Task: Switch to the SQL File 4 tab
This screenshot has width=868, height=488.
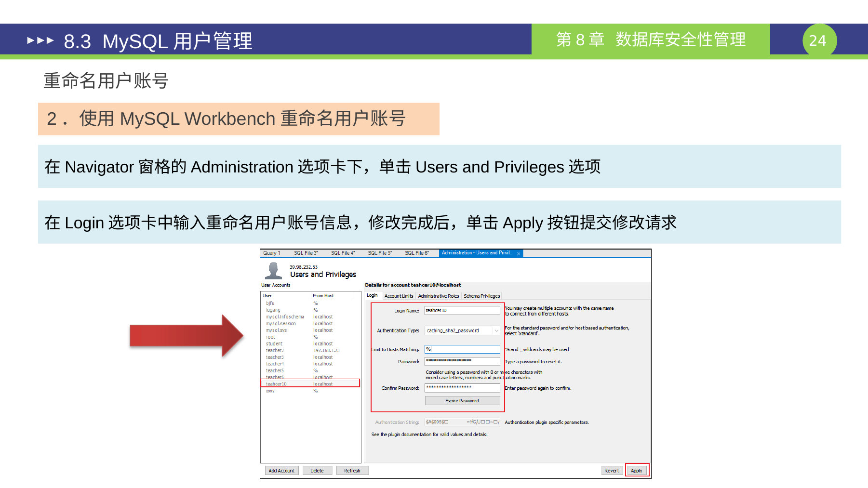Action: (343, 253)
